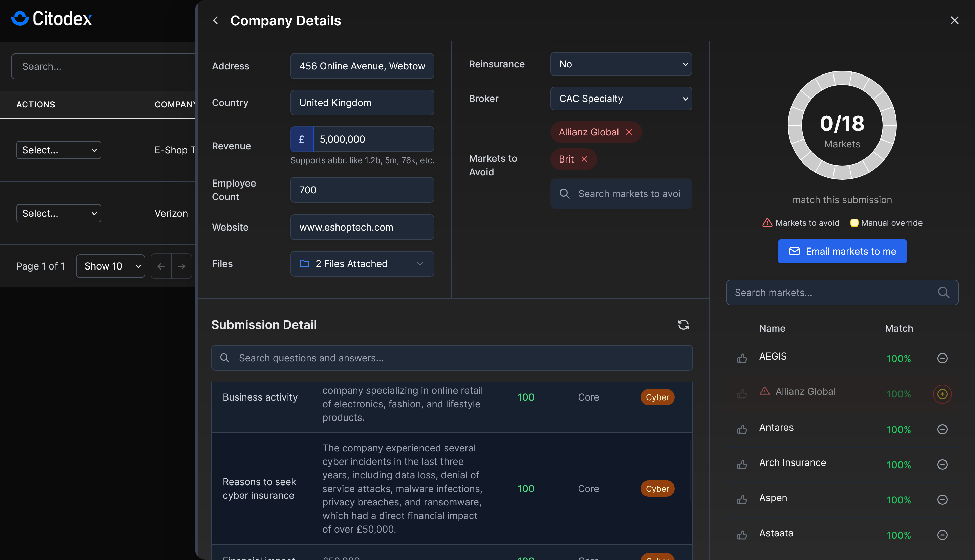Click the folder icon in Files field
Viewport: 975px width, 560px height.
click(304, 263)
